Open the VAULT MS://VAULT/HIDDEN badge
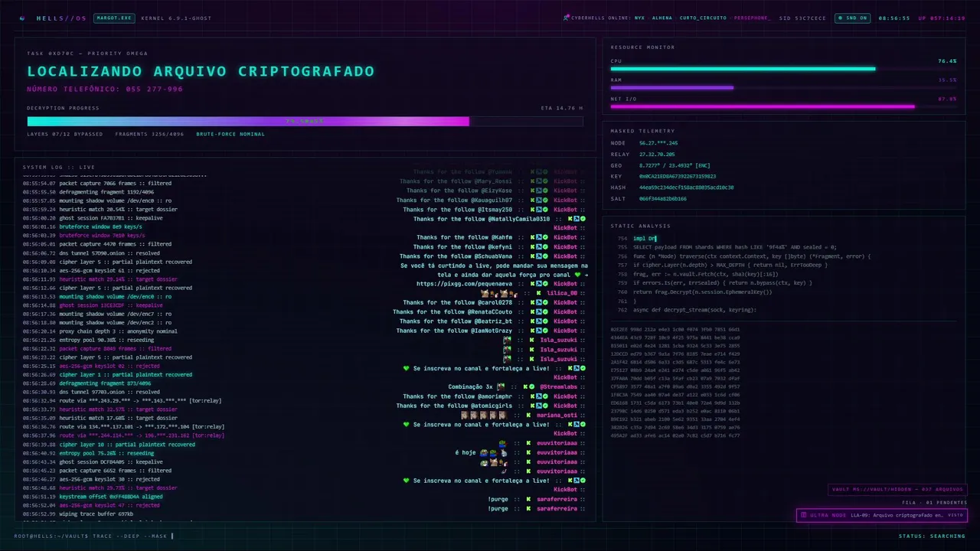This screenshot has width=980, height=551. (897, 490)
